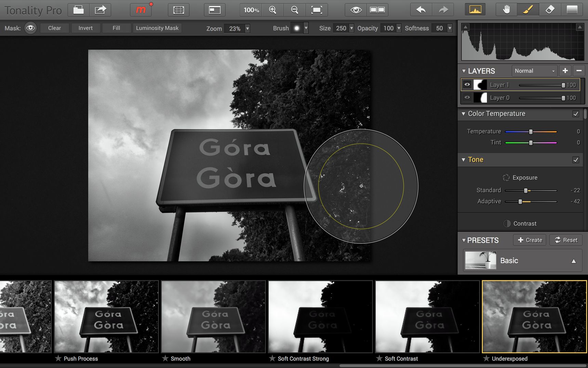The image size is (588, 368).
Task: Set zoom to 100% button
Action: click(x=251, y=10)
